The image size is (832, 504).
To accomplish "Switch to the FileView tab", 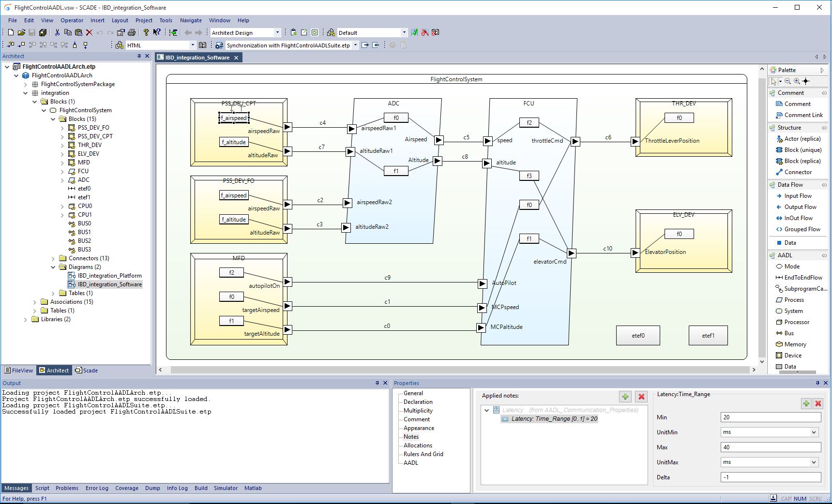I will coord(19,371).
